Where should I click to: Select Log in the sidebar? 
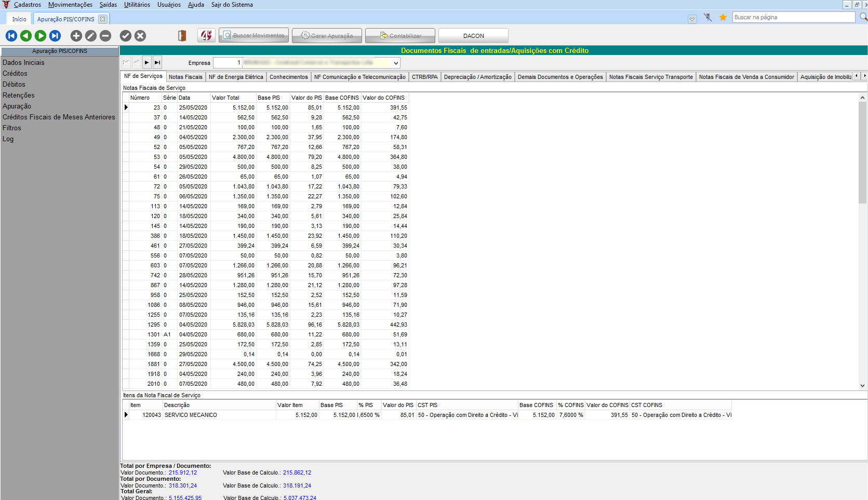(8, 139)
